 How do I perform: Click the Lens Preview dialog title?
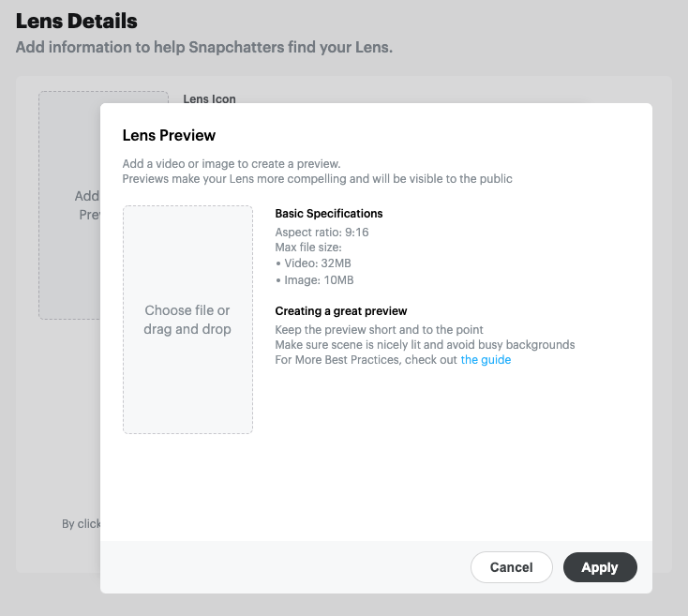169,136
